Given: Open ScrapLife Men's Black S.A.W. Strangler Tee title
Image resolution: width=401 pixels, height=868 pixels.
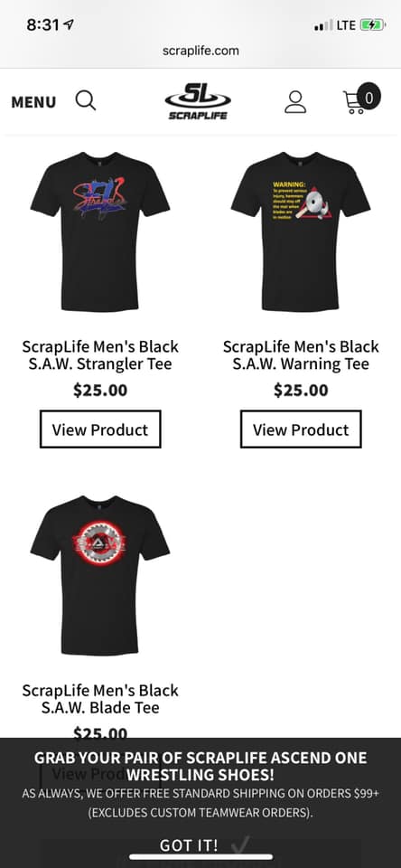Looking at the screenshot, I should tap(100, 354).
